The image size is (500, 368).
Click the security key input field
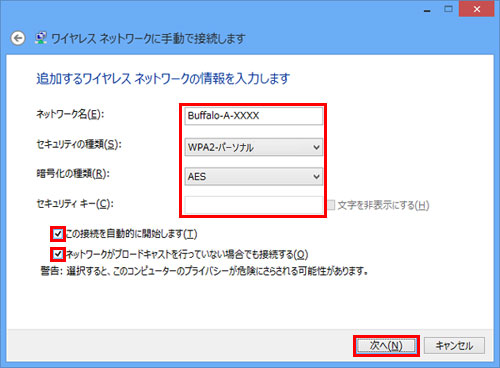coord(254,205)
